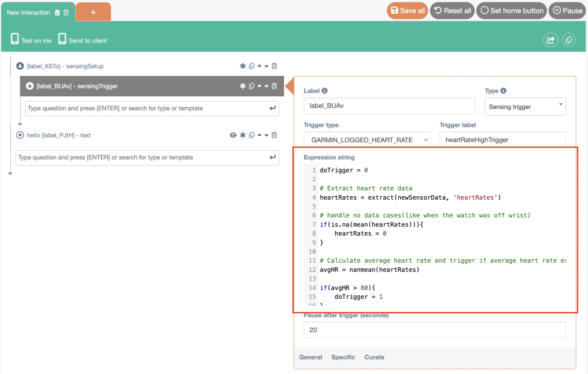Preview the hello text node with the eye icon

[233, 135]
